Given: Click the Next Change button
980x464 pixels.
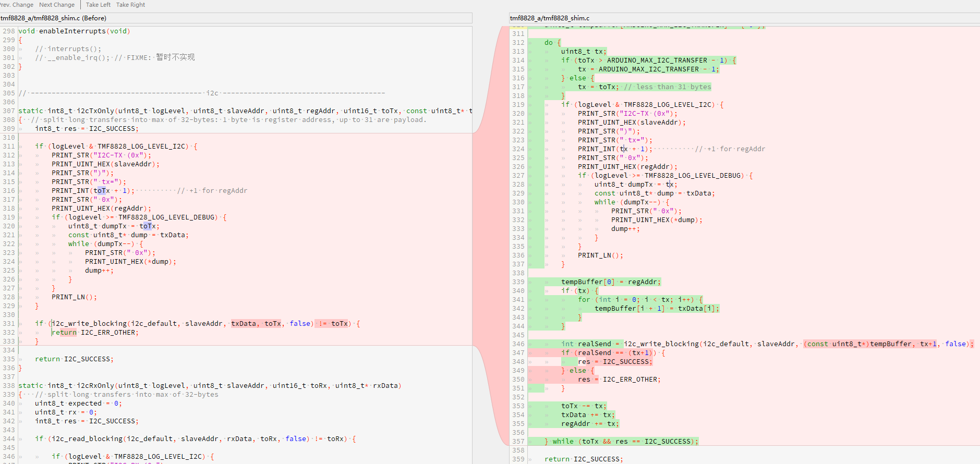Looking at the screenshot, I should pyautogui.click(x=57, y=5).
